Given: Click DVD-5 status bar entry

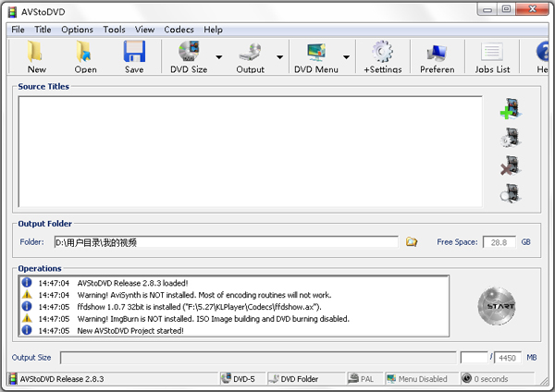Looking at the screenshot, I should [242, 379].
